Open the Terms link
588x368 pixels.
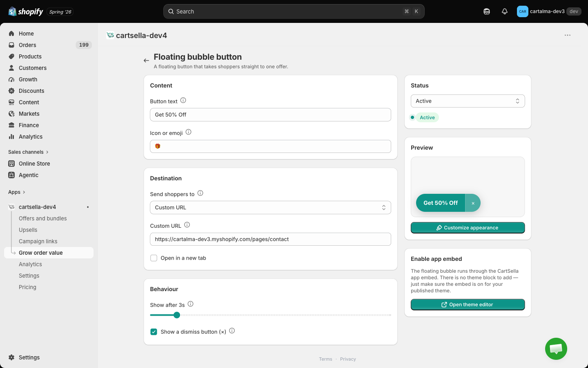pyautogui.click(x=325, y=359)
